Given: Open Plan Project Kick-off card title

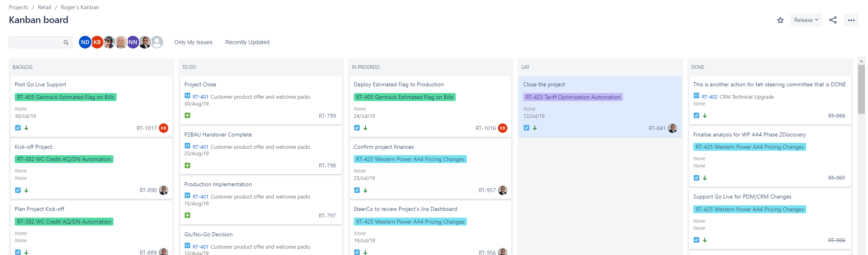Looking at the screenshot, I should tap(39, 209).
